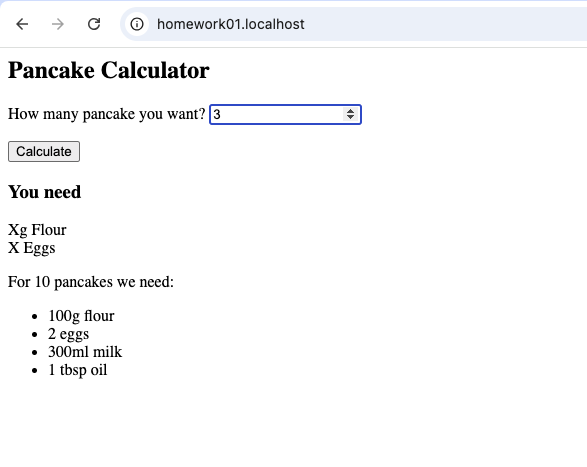
Task: Click the 'X Eggs' result line
Action: [31, 248]
